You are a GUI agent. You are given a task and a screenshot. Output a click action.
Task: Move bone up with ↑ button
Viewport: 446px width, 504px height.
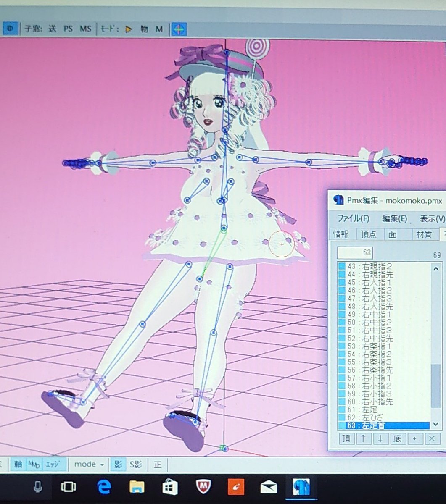[x=363, y=438]
